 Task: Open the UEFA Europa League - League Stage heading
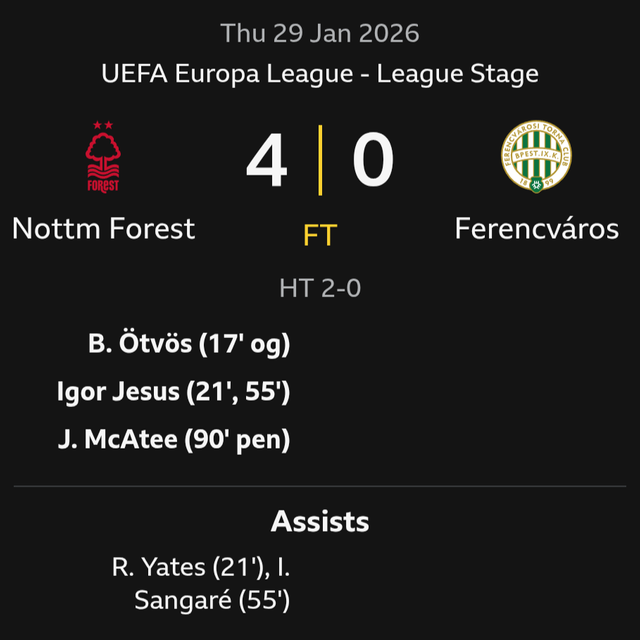click(x=320, y=73)
